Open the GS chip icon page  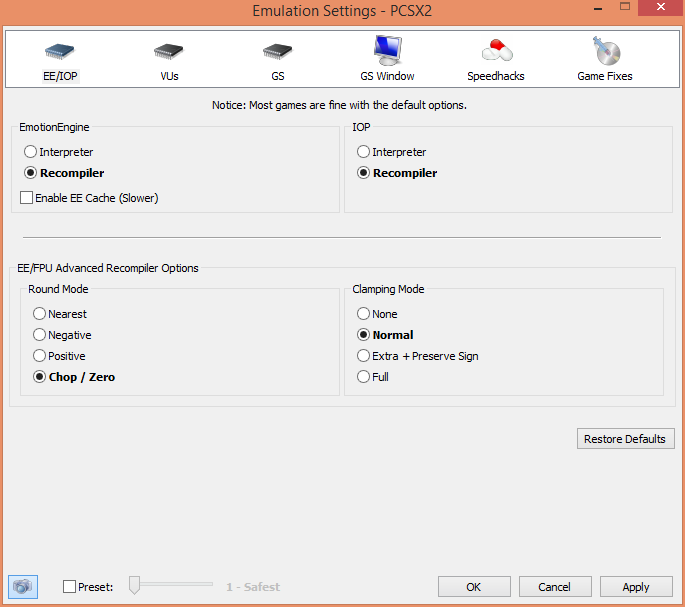277,51
